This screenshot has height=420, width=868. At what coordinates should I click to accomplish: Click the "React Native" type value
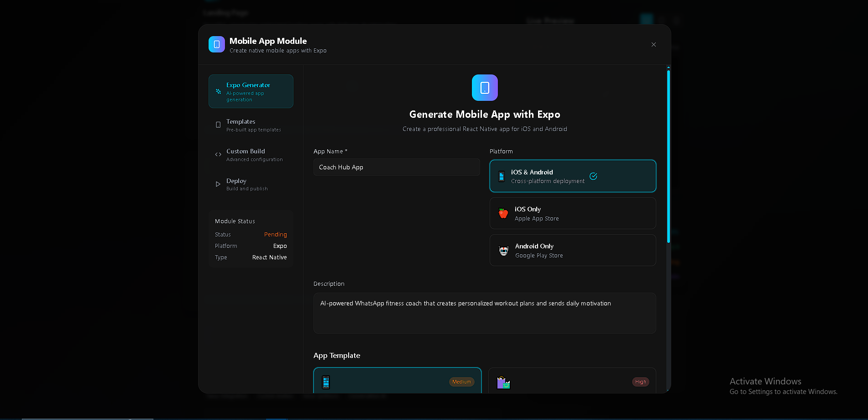(270, 257)
